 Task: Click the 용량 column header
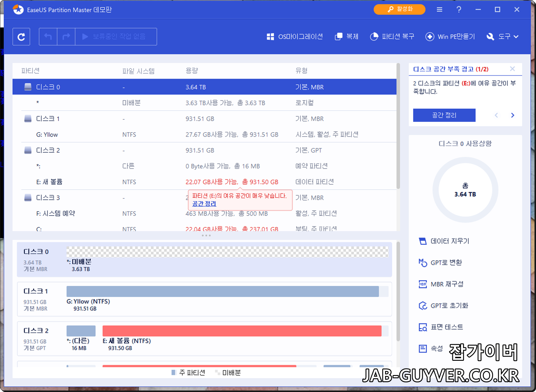(192, 71)
